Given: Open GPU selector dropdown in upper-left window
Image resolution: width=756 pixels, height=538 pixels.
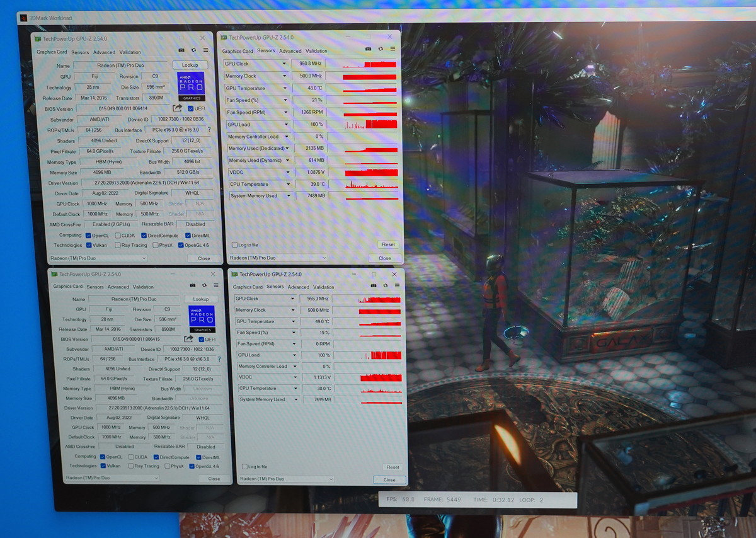Looking at the screenshot, I should tap(98, 258).
